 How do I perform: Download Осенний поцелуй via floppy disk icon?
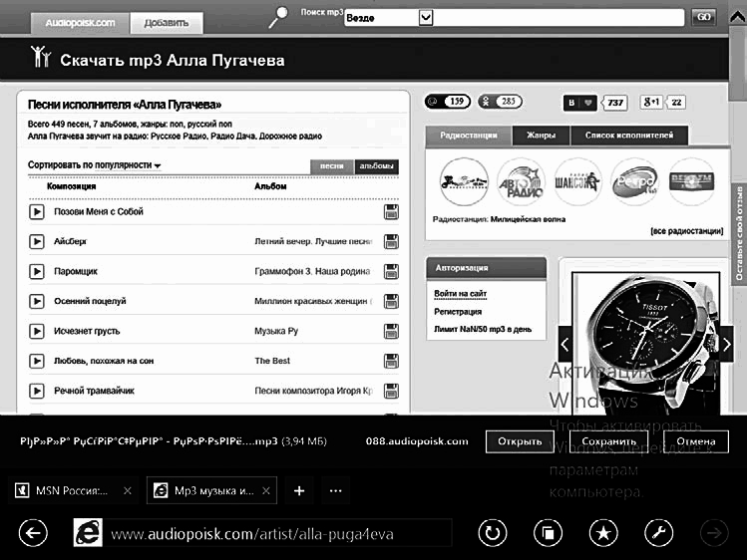click(x=391, y=301)
